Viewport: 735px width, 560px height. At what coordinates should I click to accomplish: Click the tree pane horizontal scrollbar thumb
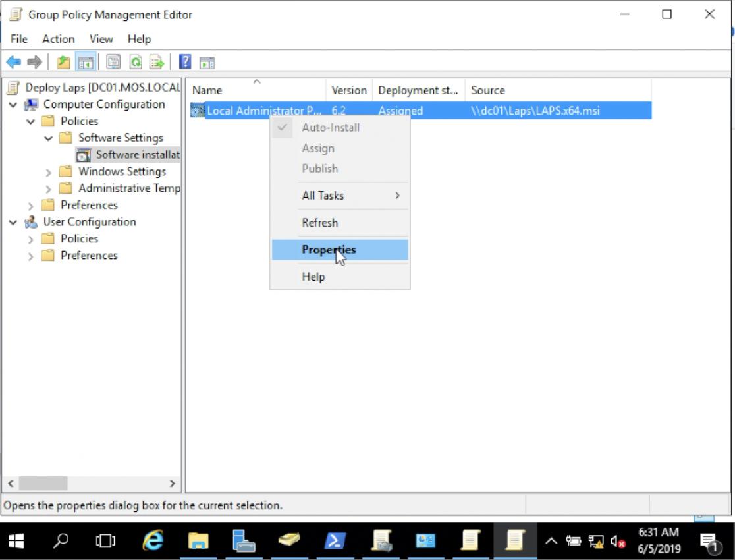point(43,483)
